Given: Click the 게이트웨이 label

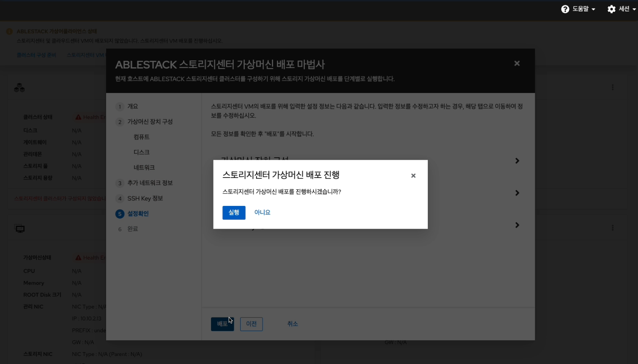Looking at the screenshot, I should (x=35, y=142).
